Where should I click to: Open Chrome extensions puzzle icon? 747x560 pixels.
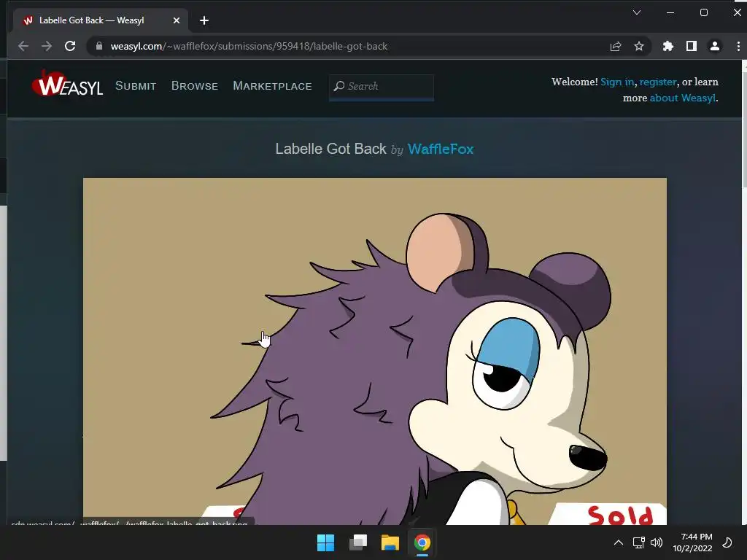pyautogui.click(x=668, y=46)
